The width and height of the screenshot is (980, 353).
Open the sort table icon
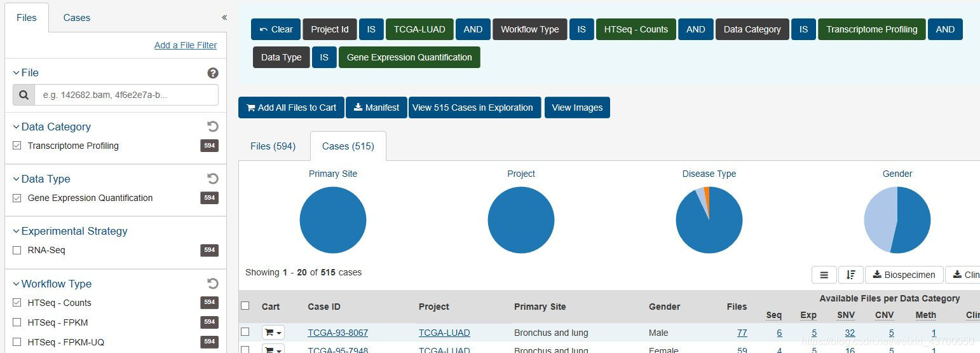[x=850, y=275]
